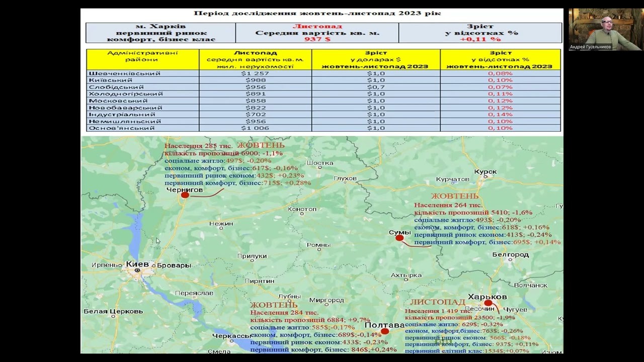This screenshot has width=644, height=362.
Task: Click the Сумы city label
Action: pyautogui.click(x=400, y=232)
